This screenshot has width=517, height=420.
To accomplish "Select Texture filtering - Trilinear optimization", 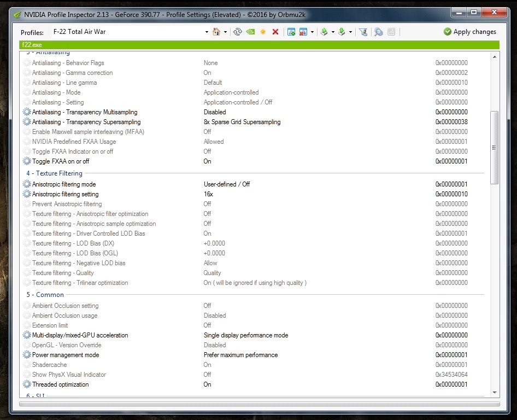I will click(80, 283).
